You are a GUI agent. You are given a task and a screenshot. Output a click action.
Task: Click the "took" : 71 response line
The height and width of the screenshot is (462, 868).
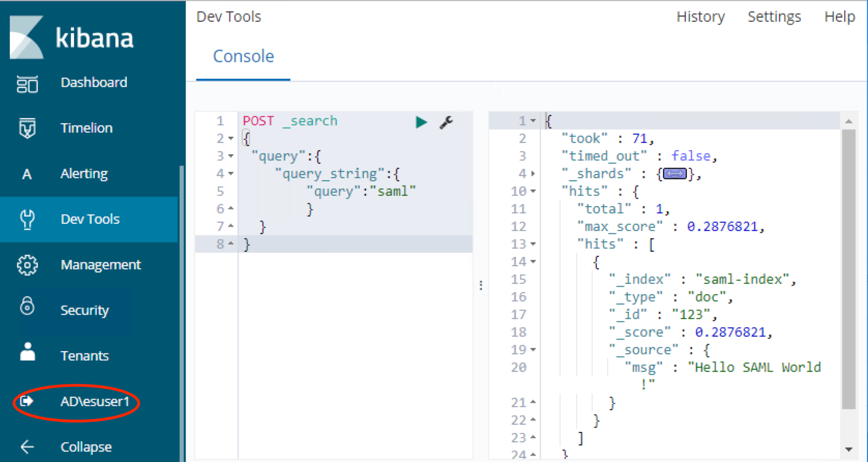click(x=608, y=139)
